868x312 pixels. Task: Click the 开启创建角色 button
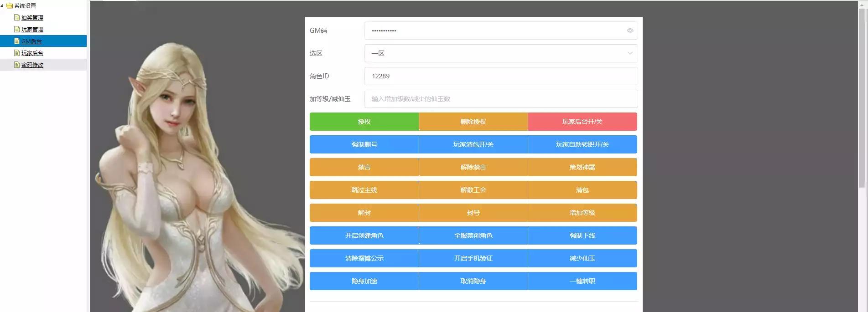click(x=364, y=235)
